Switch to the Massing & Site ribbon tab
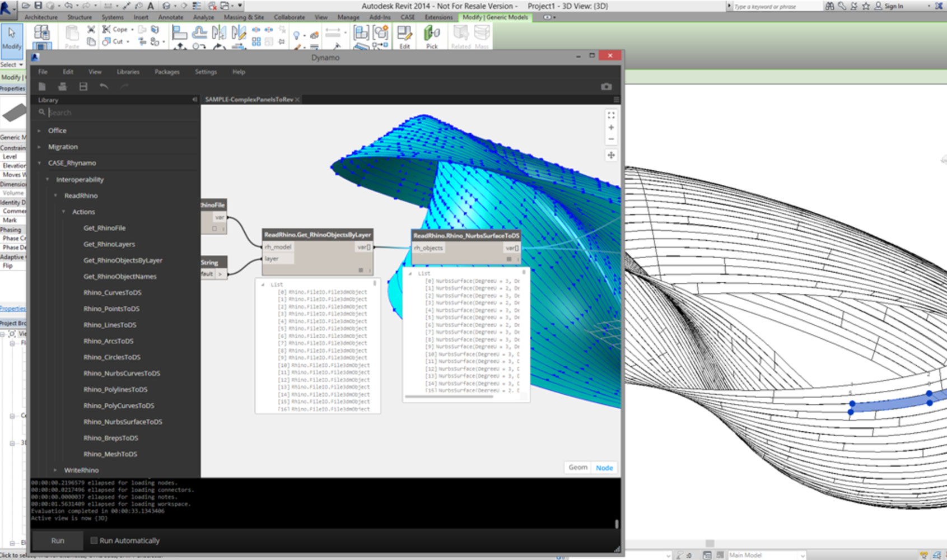 243,17
